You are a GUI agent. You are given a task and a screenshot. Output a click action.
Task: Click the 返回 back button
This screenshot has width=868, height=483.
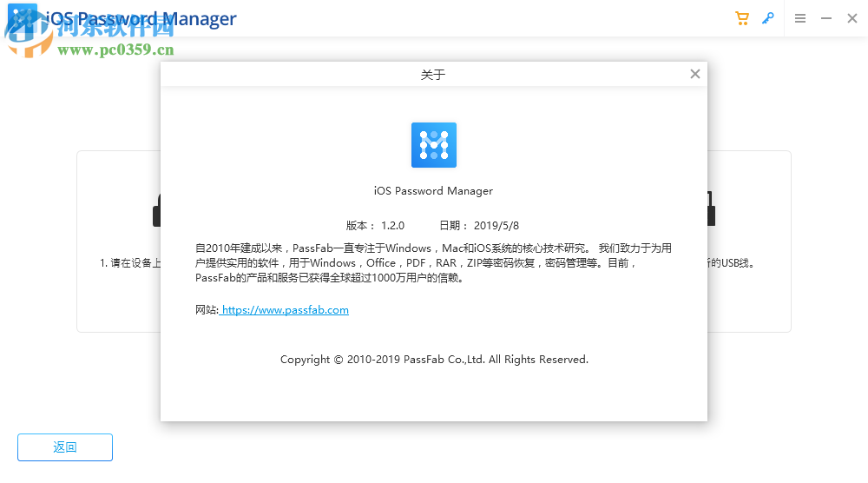(65, 447)
